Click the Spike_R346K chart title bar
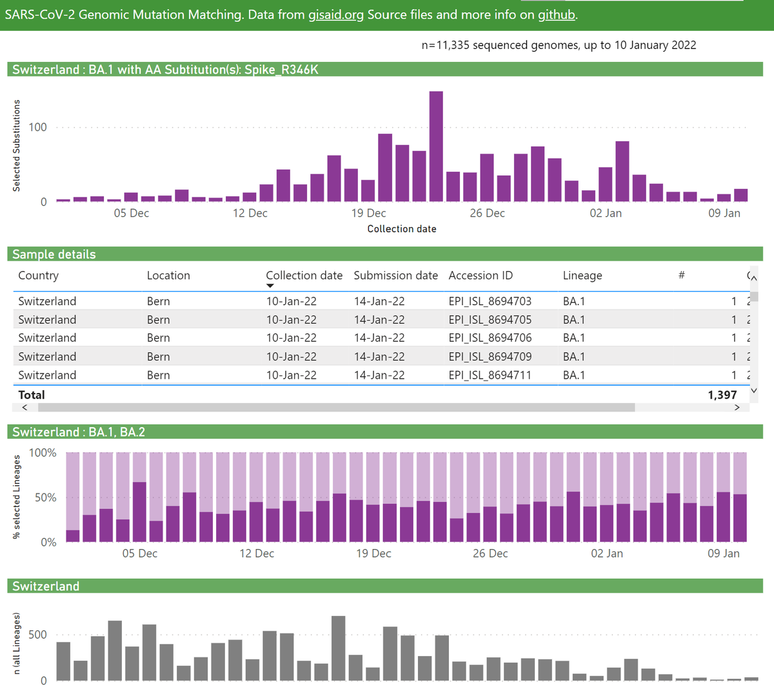 [385, 70]
